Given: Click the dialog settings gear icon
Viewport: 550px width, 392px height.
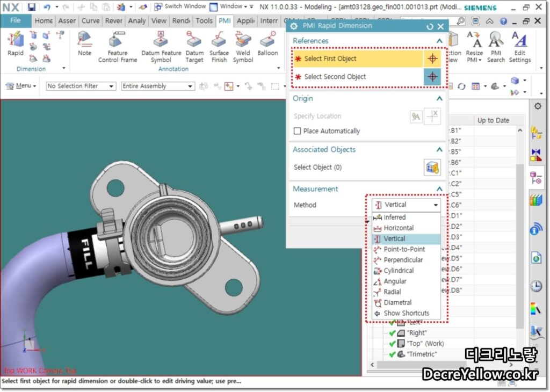Looking at the screenshot, I should (294, 26).
